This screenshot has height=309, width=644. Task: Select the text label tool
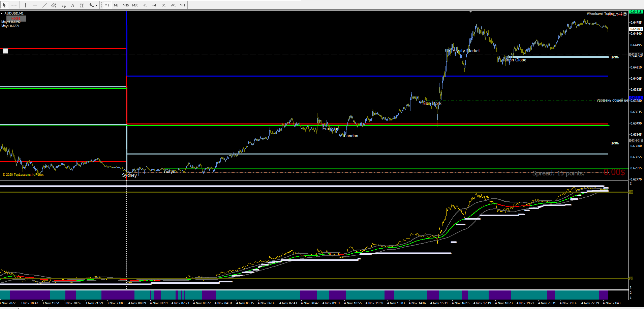(x=82, y=5)
